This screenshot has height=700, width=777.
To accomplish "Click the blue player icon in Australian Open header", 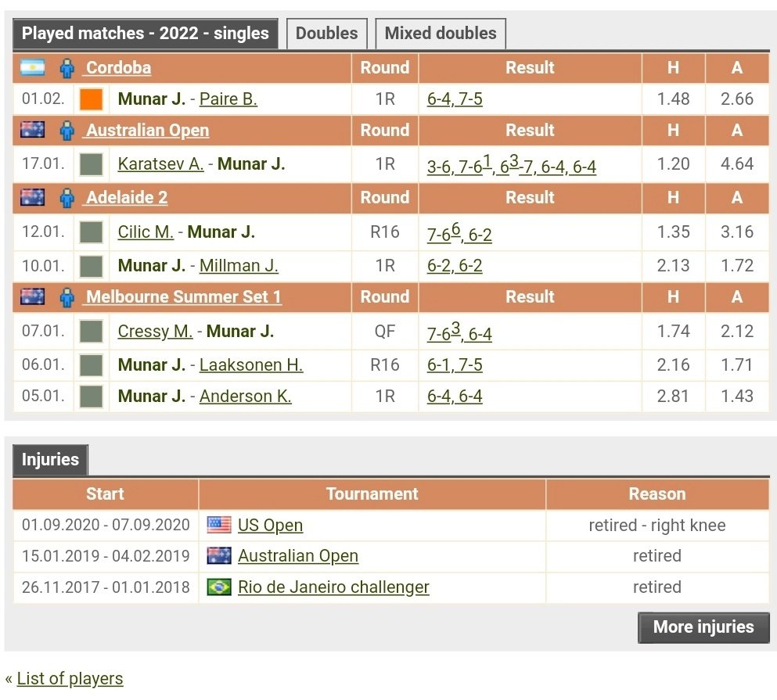I will tap(67, 131).
